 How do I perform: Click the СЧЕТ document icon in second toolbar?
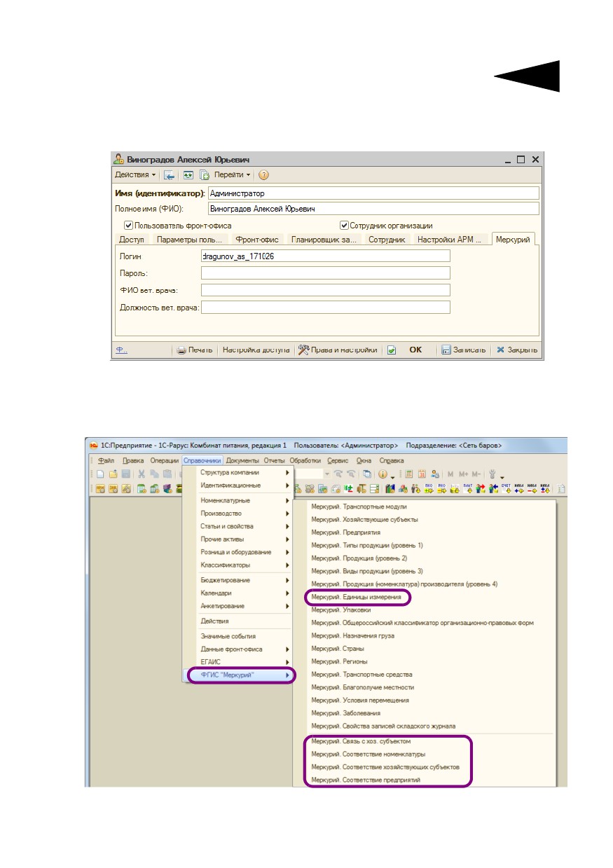click(508, 488)
